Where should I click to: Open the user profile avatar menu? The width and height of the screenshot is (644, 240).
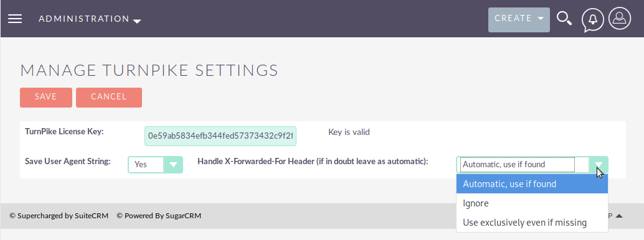(x=619, y=19)
